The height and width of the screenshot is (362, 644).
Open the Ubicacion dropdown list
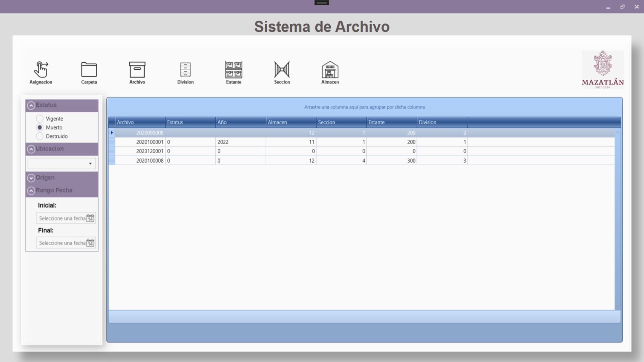click(90, 164)
